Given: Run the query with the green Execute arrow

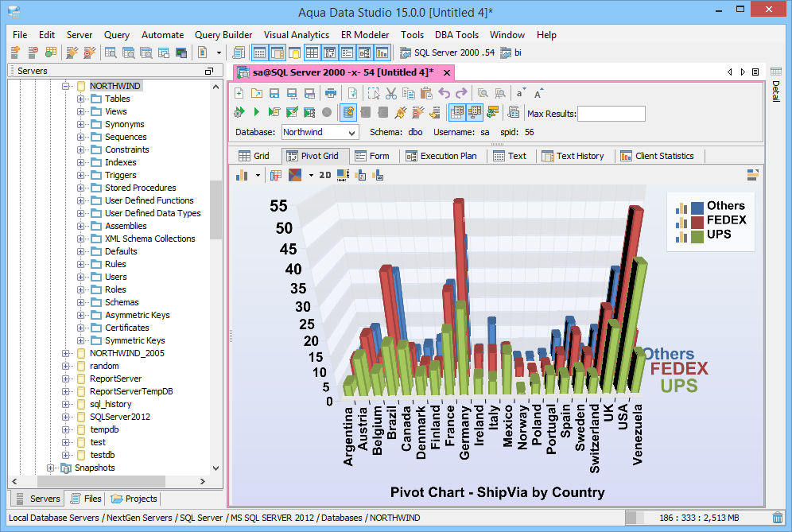Looking at the screenshot, I should pos(257,112).
